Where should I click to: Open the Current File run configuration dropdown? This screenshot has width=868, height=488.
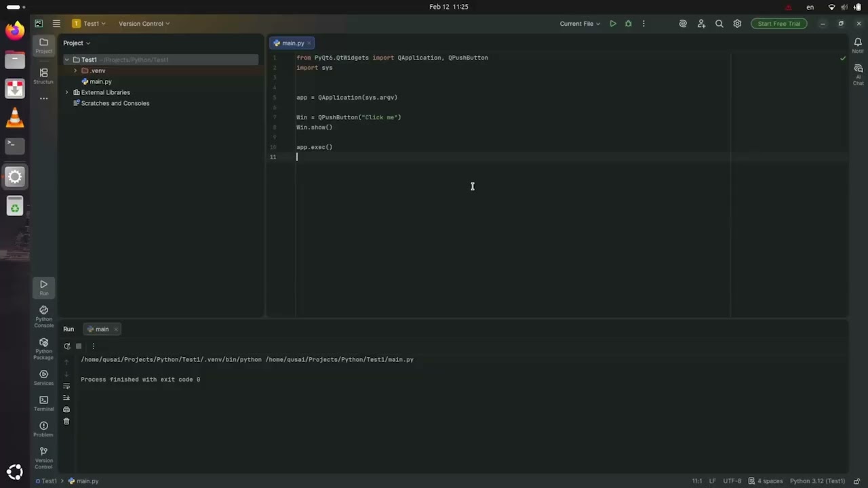580,24
